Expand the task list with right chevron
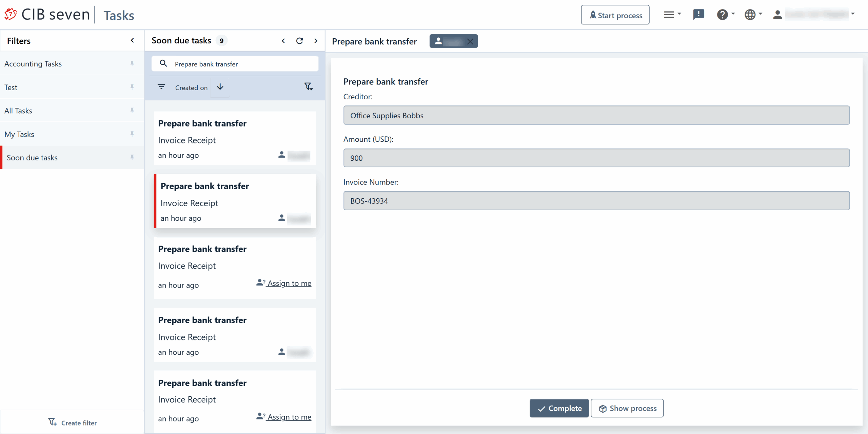868x434 pixels. pyautogui.click(x=316, y=41)
